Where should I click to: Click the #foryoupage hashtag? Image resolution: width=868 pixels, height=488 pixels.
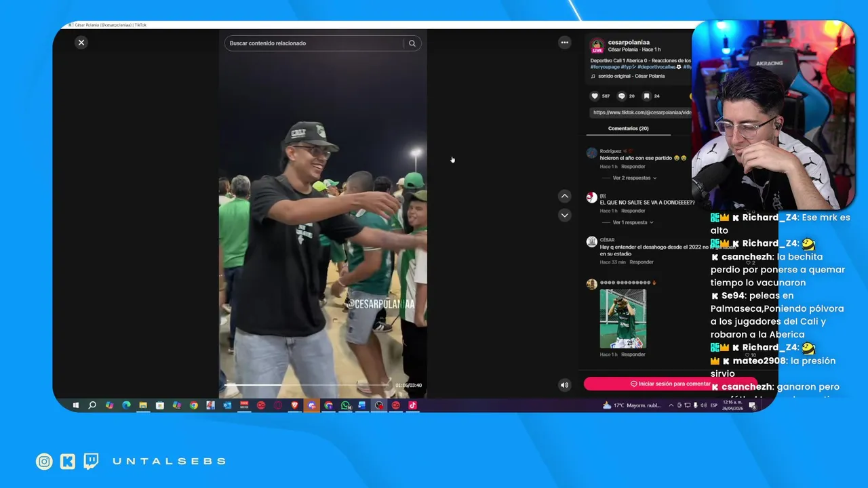(x=604, y=67)
